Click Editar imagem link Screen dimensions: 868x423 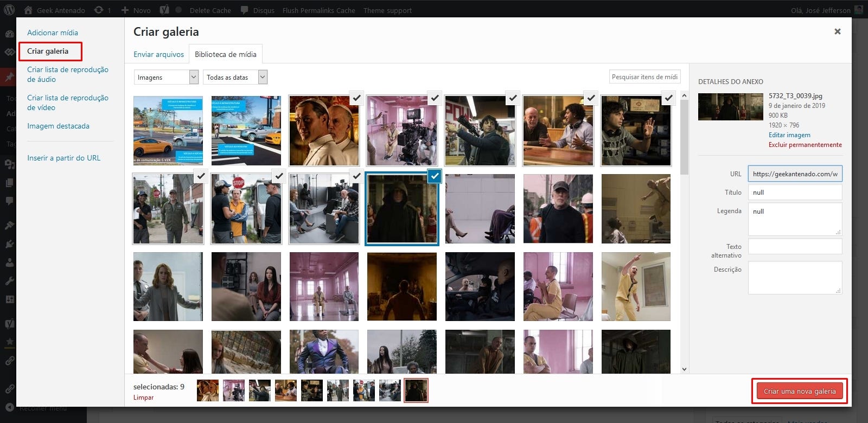[789, 135]
